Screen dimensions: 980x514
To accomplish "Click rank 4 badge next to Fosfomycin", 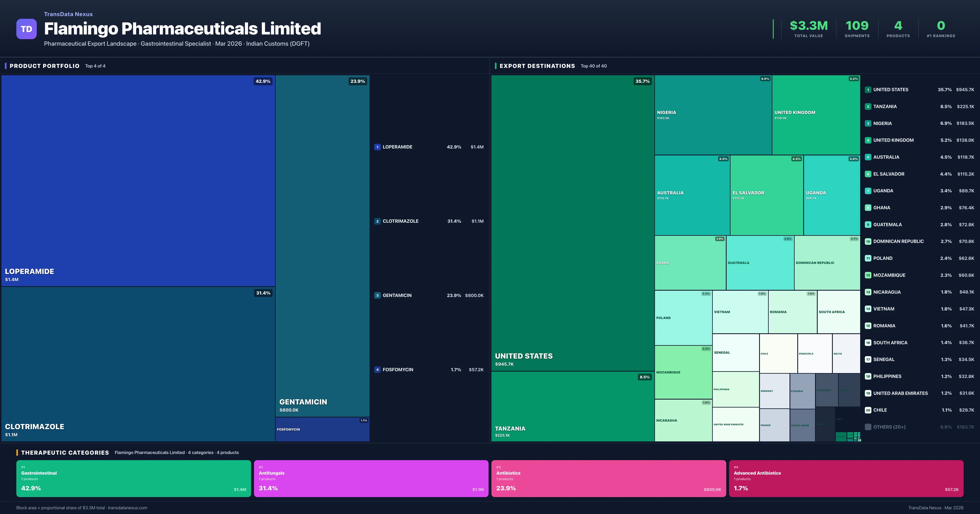I will (x=377, y=370).
